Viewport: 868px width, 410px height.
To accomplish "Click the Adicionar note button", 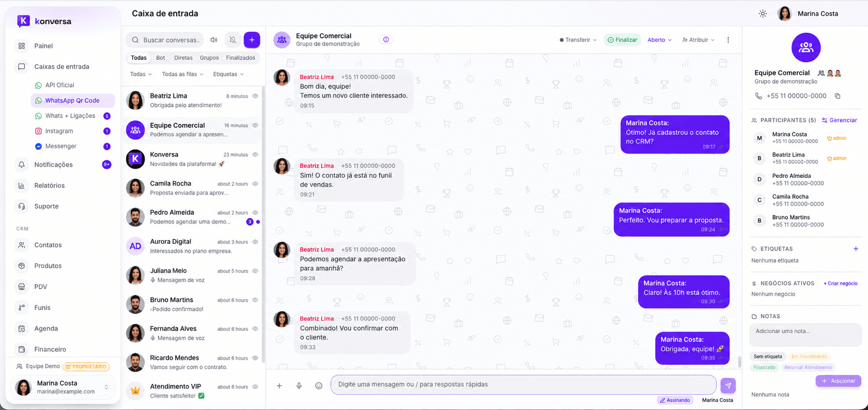I will 838,381.
